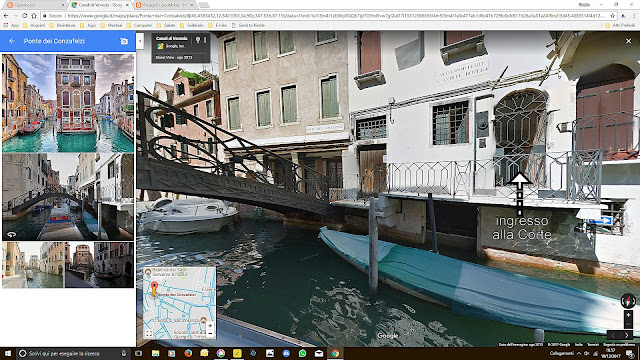640x360 pixels.
Task: Click the Segnala un problema link
Action: click(x=618, y=345)
